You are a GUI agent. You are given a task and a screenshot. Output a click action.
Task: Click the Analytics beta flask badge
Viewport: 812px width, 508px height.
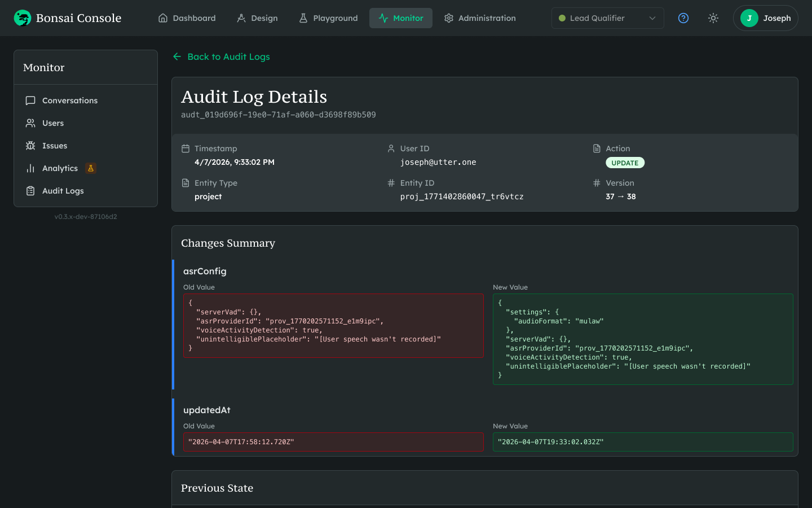coord(90,168)
